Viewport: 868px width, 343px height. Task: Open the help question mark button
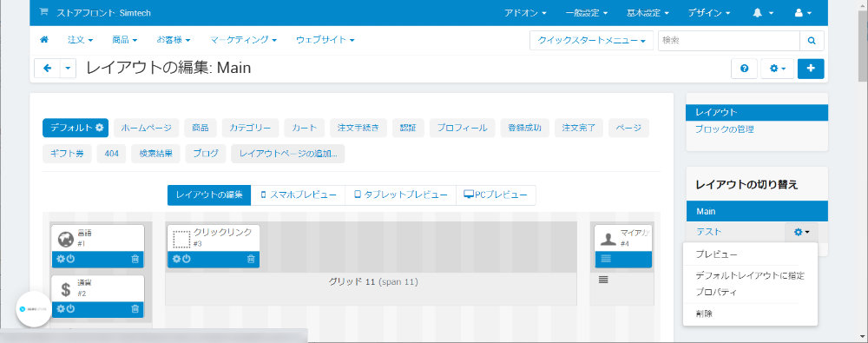click(745, 68)
